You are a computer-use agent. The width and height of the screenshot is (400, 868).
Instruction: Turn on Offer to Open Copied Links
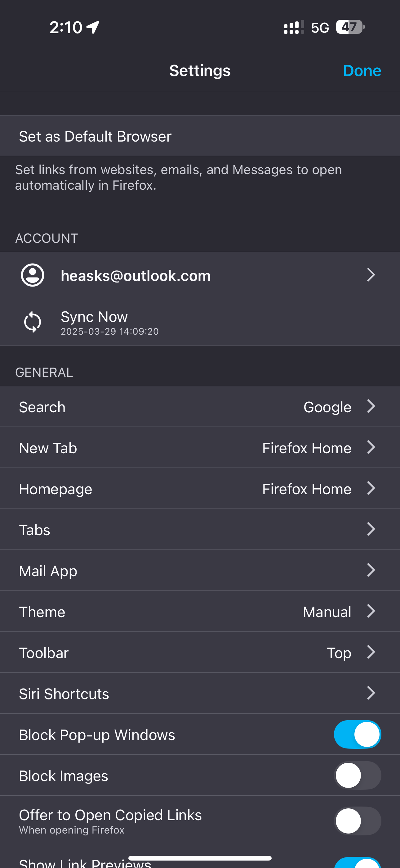pyautogui.click(x=357, y=821)
